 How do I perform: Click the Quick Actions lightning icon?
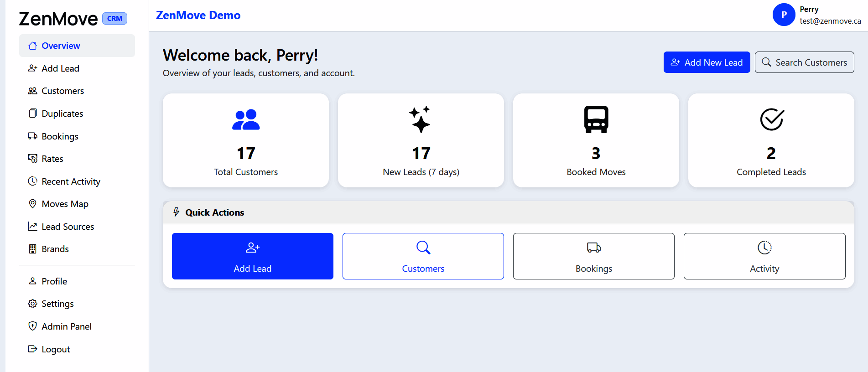[x=177, y=212]
